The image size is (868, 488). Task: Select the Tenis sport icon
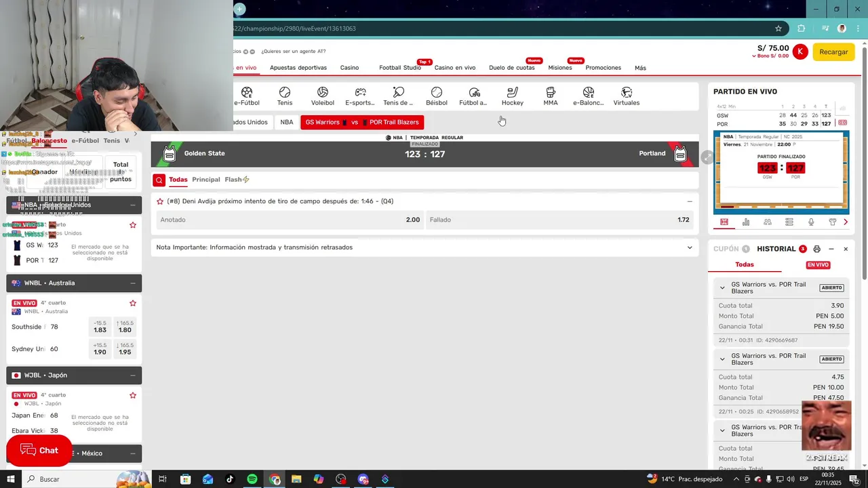tap(285, 96)
